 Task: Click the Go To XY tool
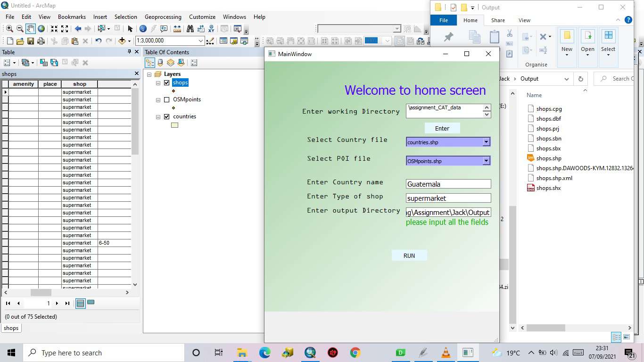coord(212,29)
